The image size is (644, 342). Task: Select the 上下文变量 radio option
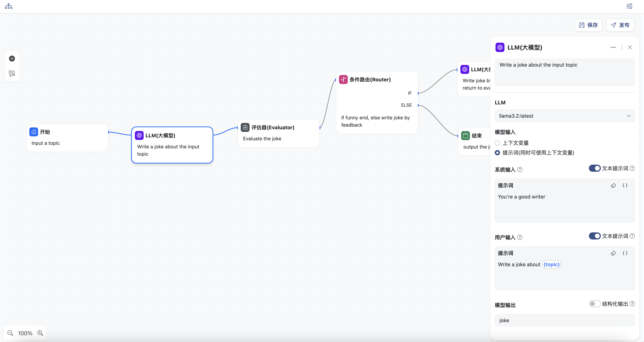tap(498, 143)
